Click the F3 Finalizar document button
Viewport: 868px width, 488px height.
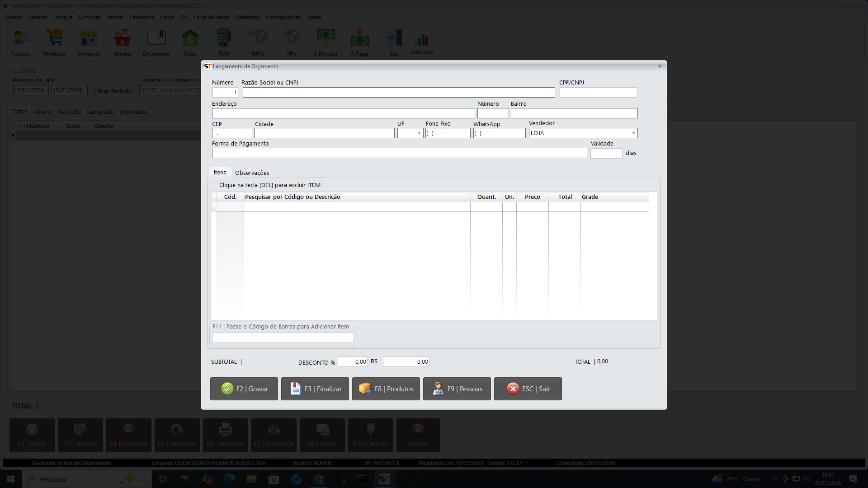(x=315, y=389)
